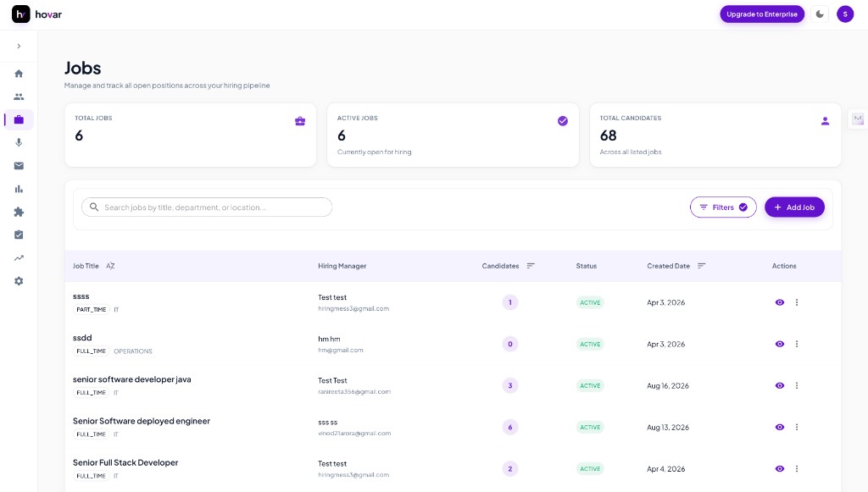The image size is (868, 492).
Task: Sort by Created Date column icon
Action: coord(701,266)
